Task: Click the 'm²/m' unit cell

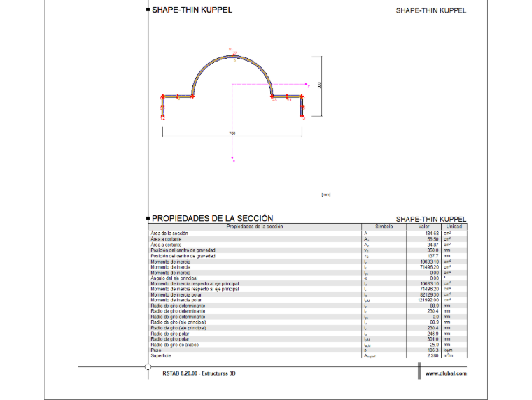Action: click(448, 355)
